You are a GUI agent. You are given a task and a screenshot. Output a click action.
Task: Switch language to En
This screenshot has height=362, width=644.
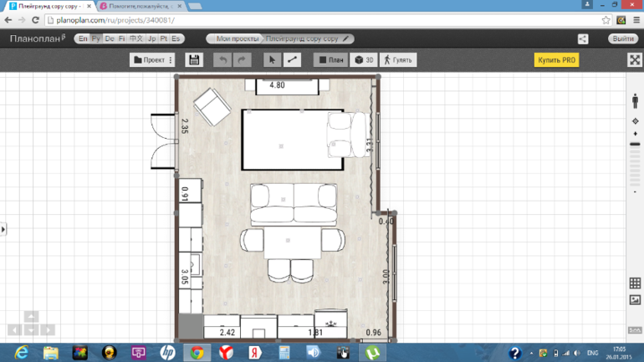tap(83, 38)
